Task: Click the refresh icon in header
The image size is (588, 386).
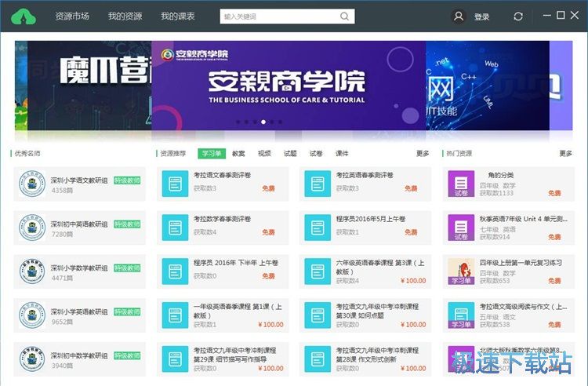Action: [518, 16]
